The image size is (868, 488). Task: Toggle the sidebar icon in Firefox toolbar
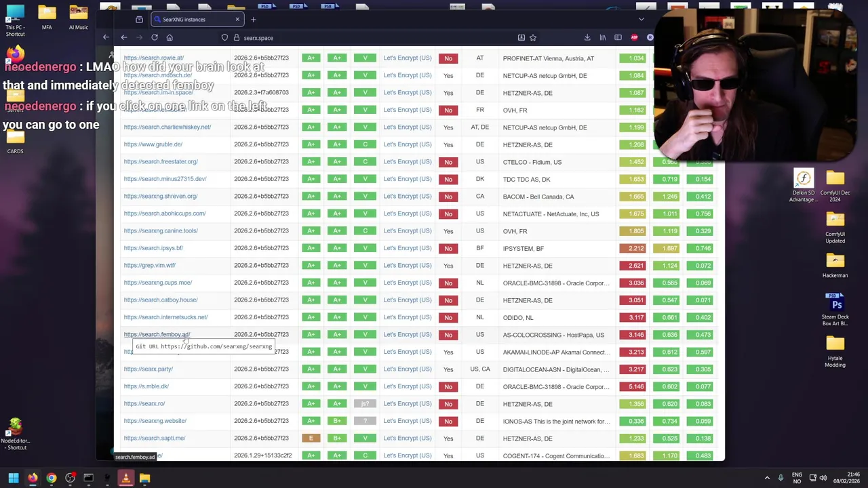coord(618,38)
